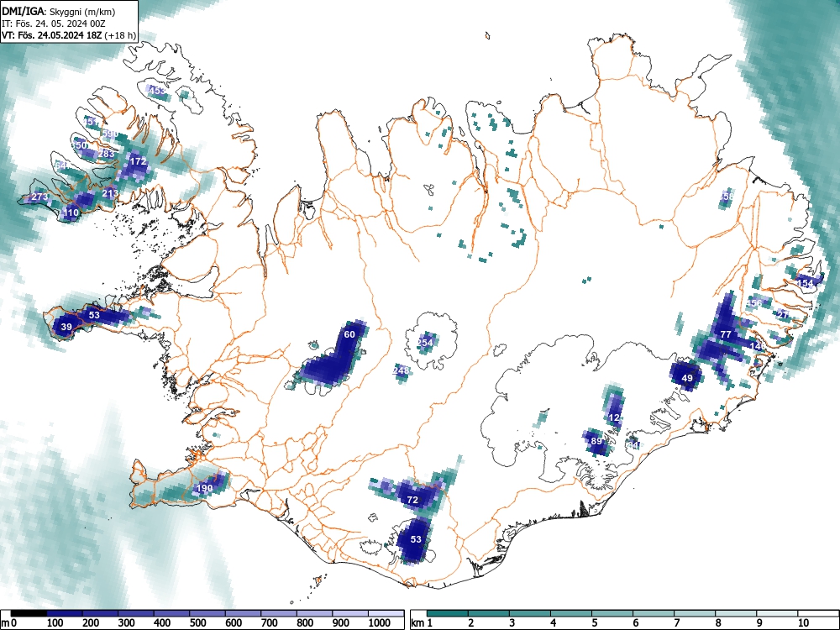
Task: Click the 110 value label
Action: point(71,213)
